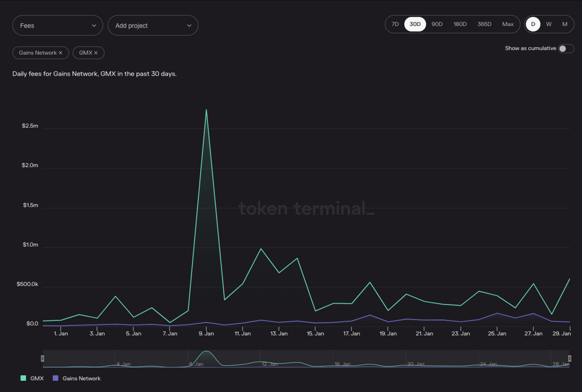Click the 1. Jan x-axis label
This screenshot has height=392, width=582.
click(61, 333)
